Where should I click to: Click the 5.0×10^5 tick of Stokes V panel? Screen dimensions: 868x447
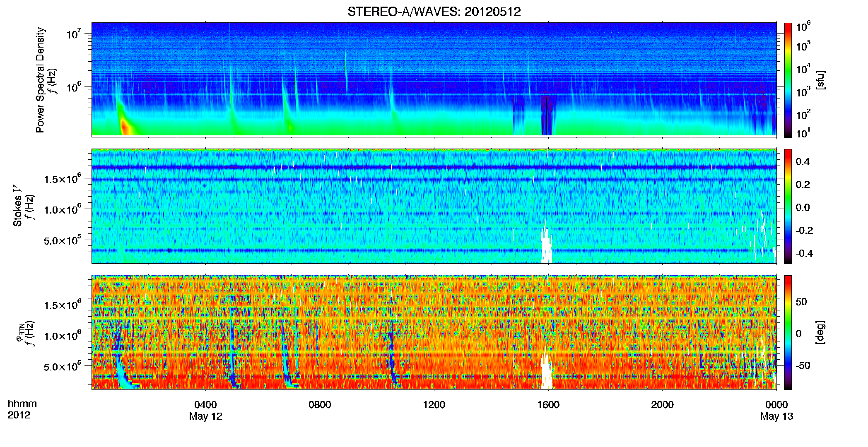coord(63,240)
